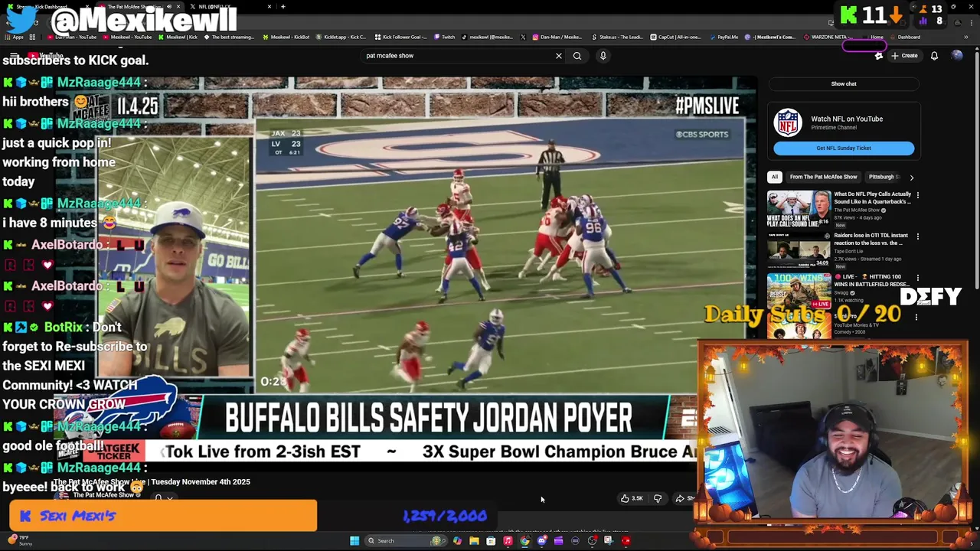980x551 pixels.
Task: Click the 'Show chat' button
Action: 844,84
